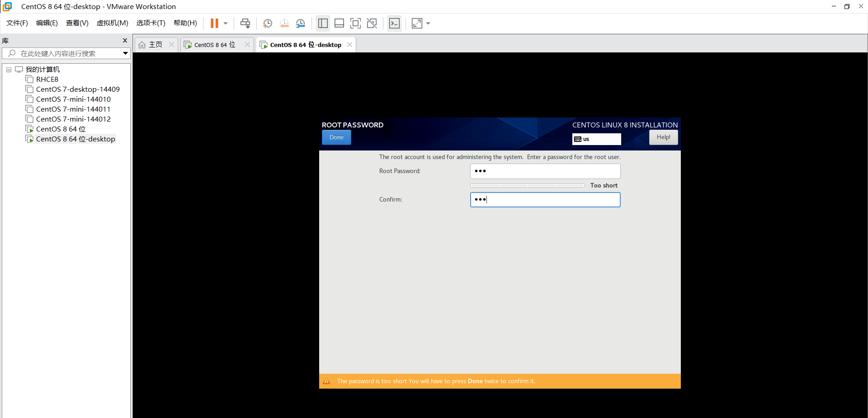
Task: Click the password strength bar
Action: tap(528, 186)
